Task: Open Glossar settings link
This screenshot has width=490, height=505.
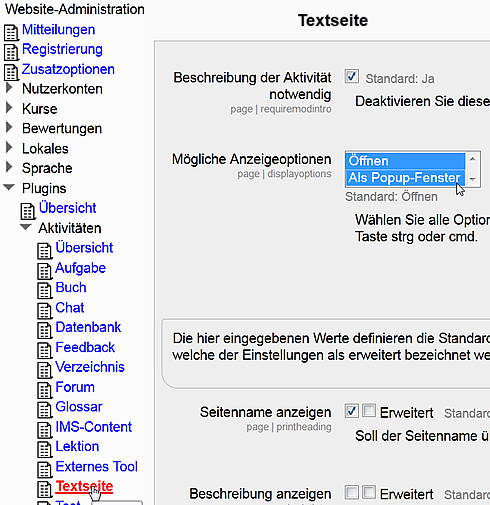Action: (79, 407)
